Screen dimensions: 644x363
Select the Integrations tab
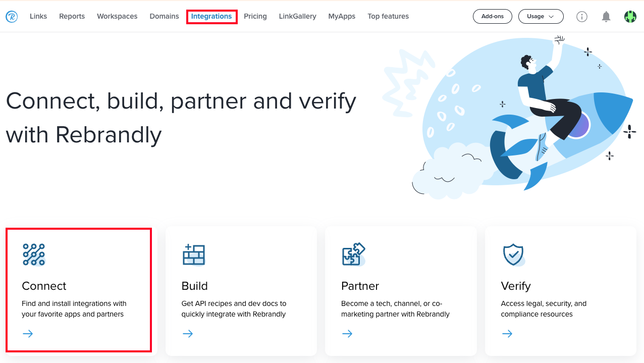(x=211, y=17)
